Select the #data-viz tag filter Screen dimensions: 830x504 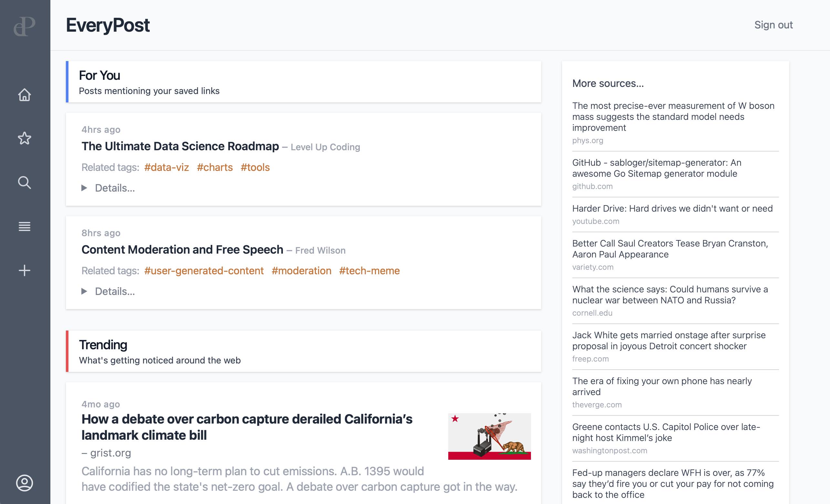click(x=166, y=167)
